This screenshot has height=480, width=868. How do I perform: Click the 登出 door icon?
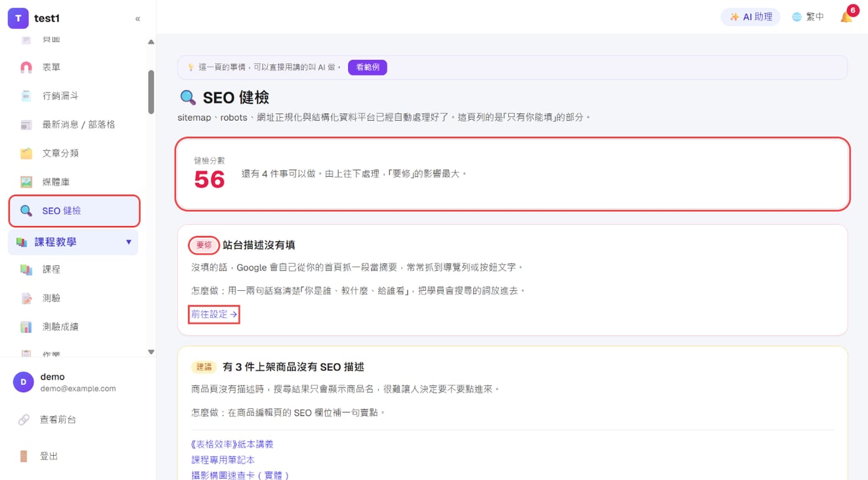pos(24,456)
